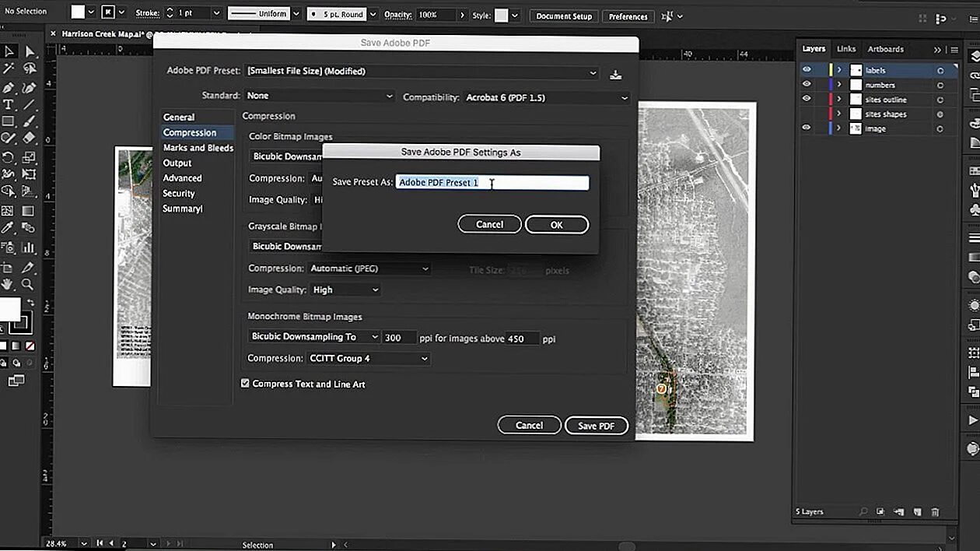This screenshot has width=980, height=551.
Task: Uncheck Compress Text and Line Art
Action: [x=245, y=384]
